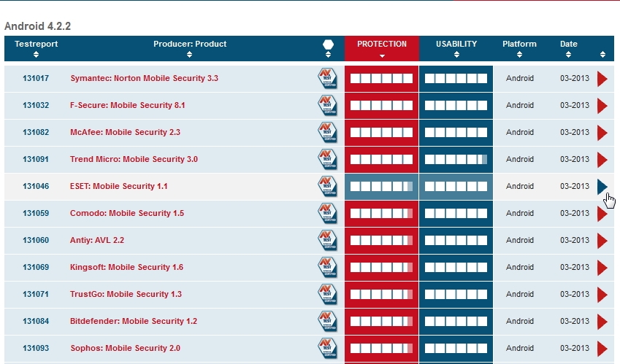Open report arrow for Comodo row
The image size is (620, 364).
pyautogui.click(x=602, y=214)
